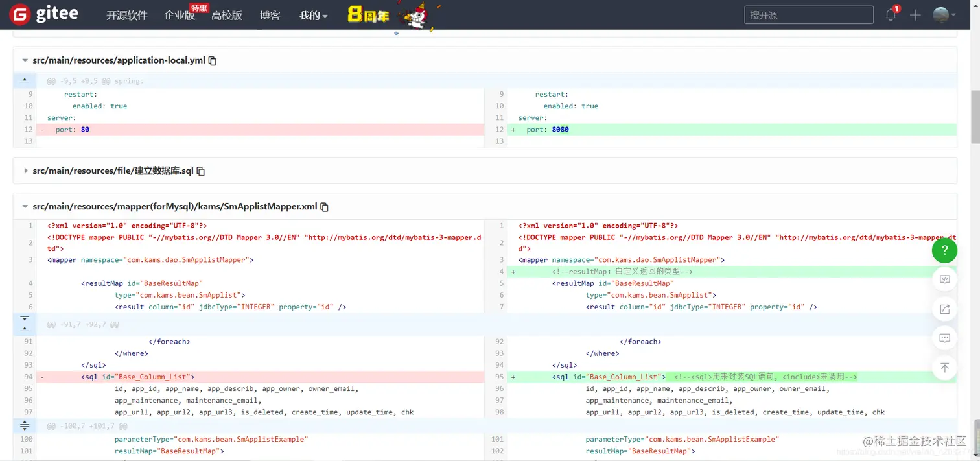Collapse the SmApplistMapper.xml diff
This screenshot has width=980, height=461.
25,206
